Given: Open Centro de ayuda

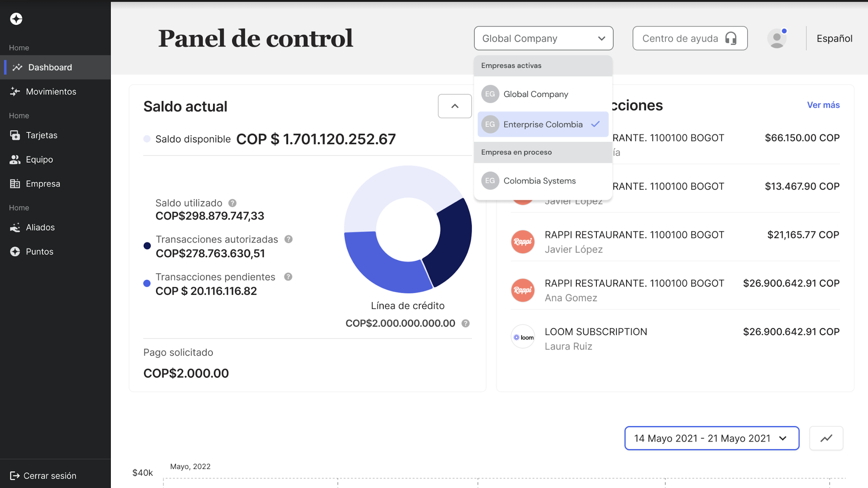Looking at the screenshot, I should (x=690, y=38).
